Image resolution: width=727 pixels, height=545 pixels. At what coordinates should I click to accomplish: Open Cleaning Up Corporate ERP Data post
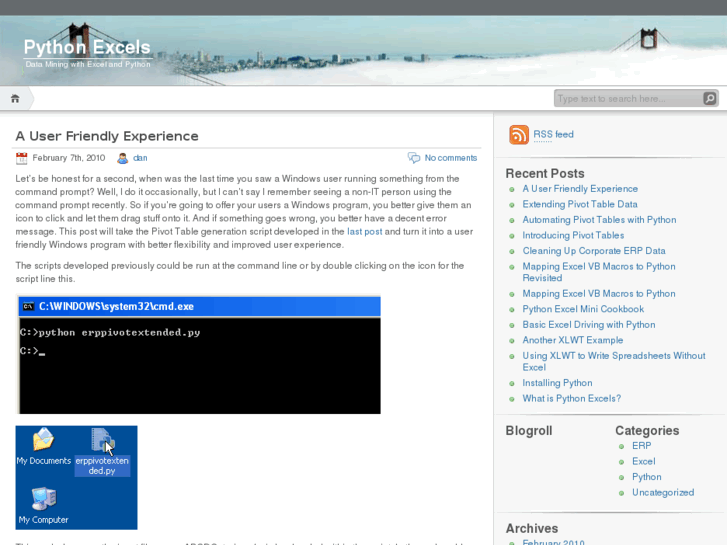594,251
